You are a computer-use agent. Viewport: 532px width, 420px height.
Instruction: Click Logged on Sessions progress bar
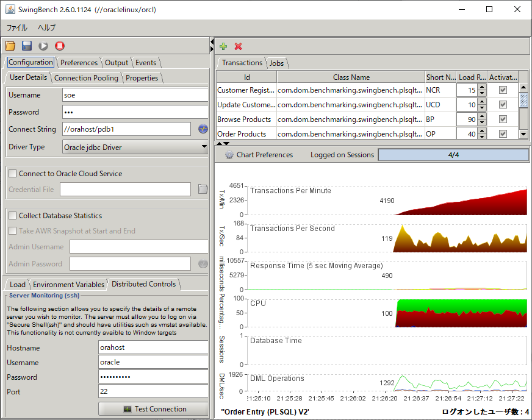point(453,155)
